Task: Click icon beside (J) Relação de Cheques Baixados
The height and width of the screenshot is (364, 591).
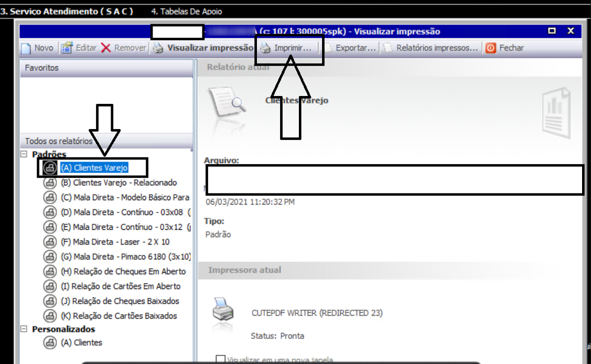Action: 50,301
